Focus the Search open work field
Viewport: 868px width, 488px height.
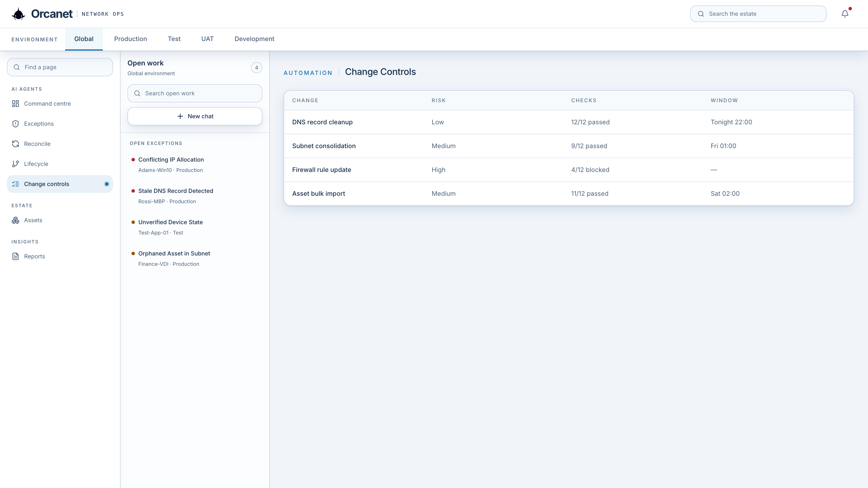pos(195,93)
